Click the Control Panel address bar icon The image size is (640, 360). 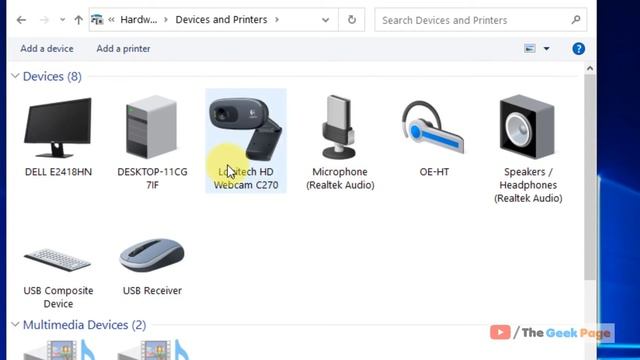click(x=97, y=20)
